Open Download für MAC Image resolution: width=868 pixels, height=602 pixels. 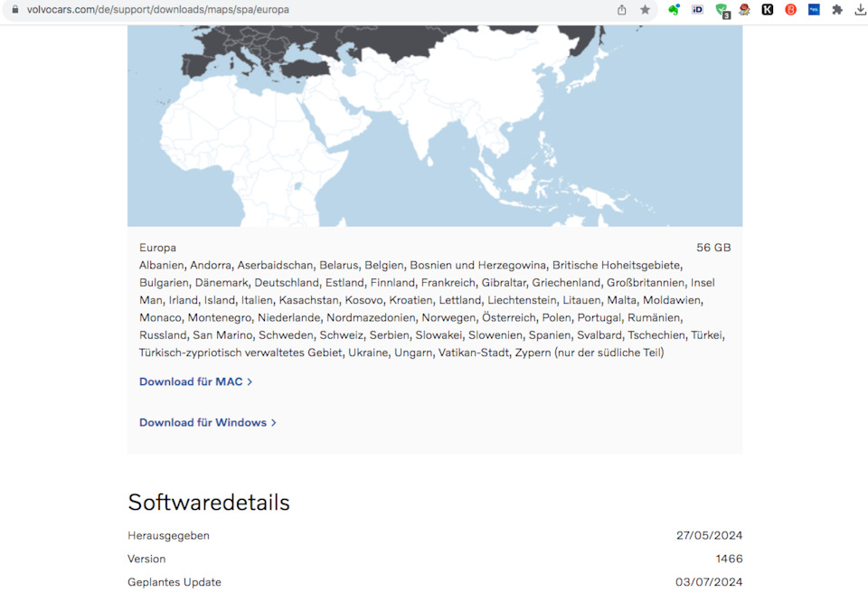tap(190, 381)
